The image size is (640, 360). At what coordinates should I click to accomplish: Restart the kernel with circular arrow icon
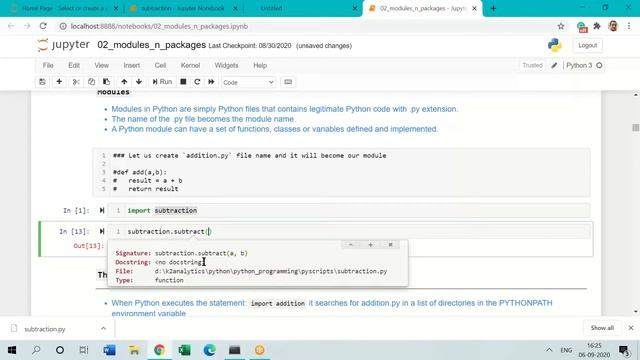point(197,82)
